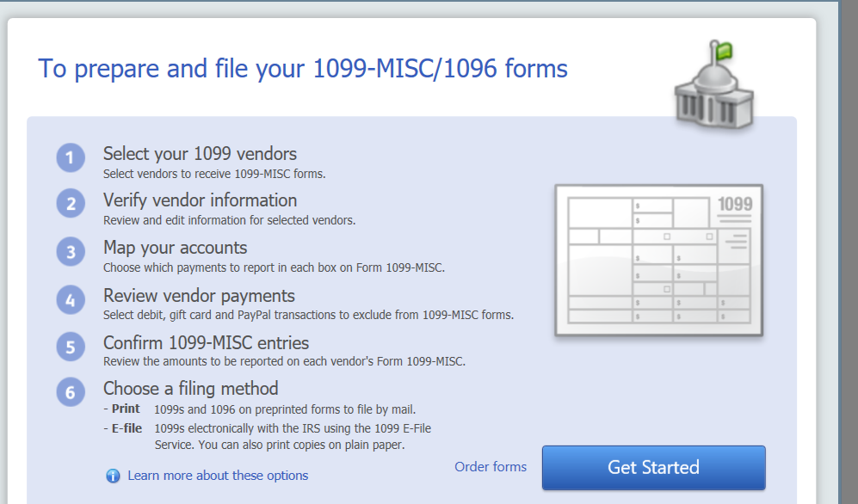The image size is (858, 504).
Task: Click the step 6 number circle
Action: pos(71,393)
